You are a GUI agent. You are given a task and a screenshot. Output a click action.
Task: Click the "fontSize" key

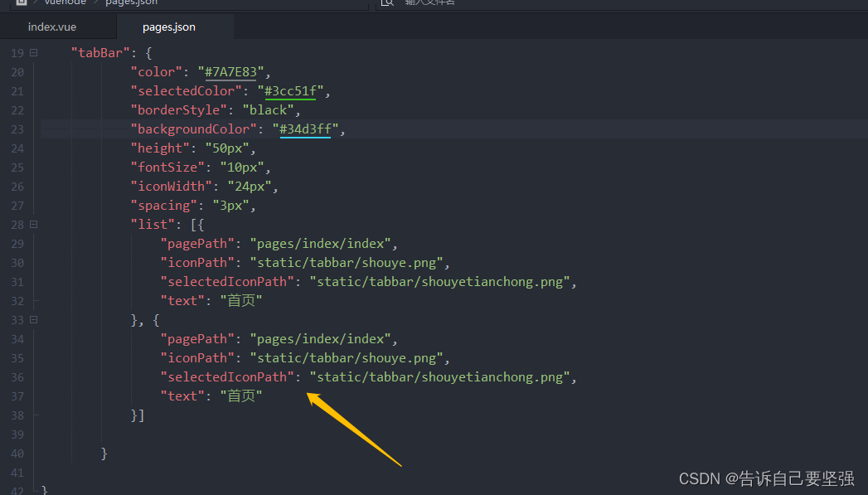(167, 167)
